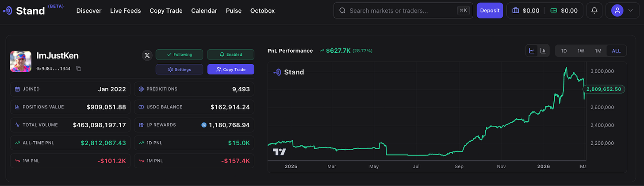Toggle the Following button
644x186 pixels.
[179, 54]
